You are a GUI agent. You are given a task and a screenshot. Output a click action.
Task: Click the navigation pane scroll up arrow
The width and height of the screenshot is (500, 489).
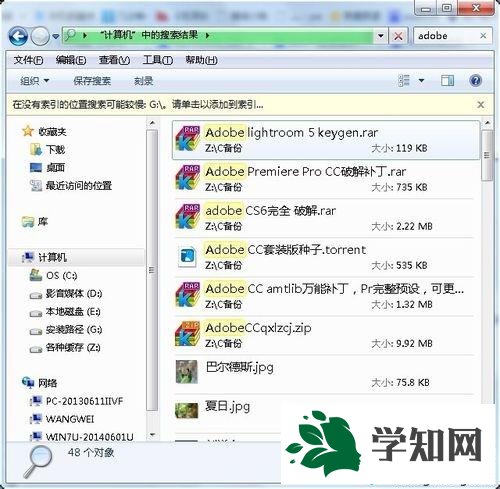click(x=152, y=123)
